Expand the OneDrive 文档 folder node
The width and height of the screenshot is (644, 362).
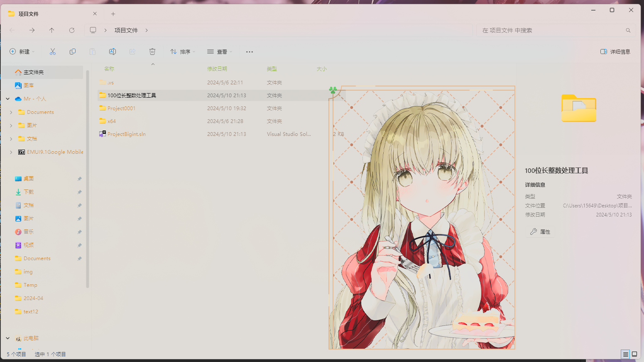click(11, 139)
